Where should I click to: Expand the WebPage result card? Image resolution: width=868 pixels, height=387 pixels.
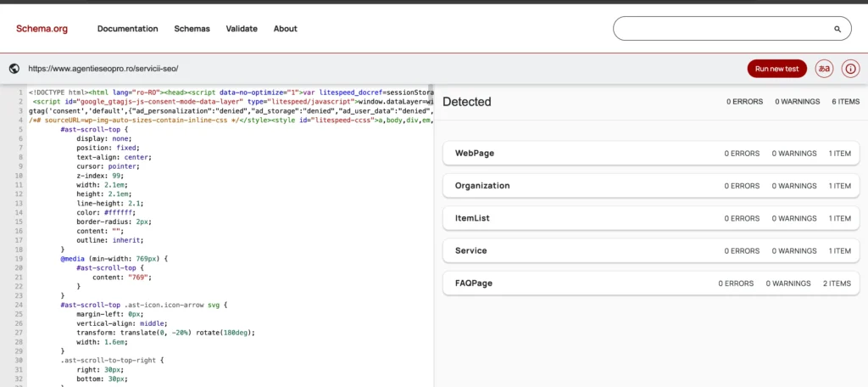[651, 153]
